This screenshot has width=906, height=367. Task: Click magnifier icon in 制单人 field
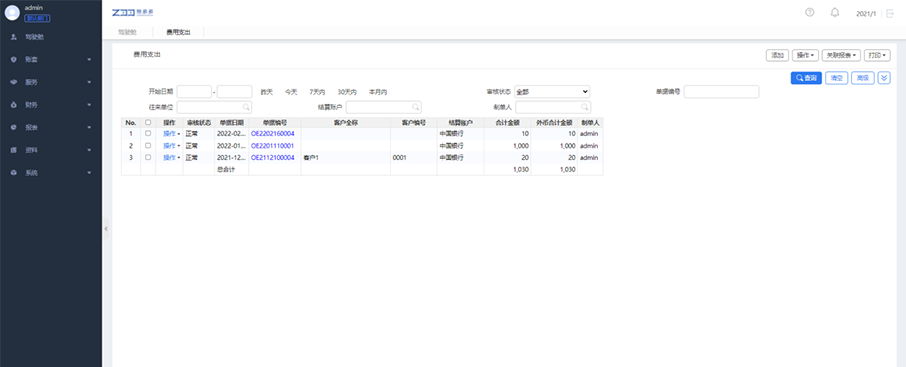point(584,107)
